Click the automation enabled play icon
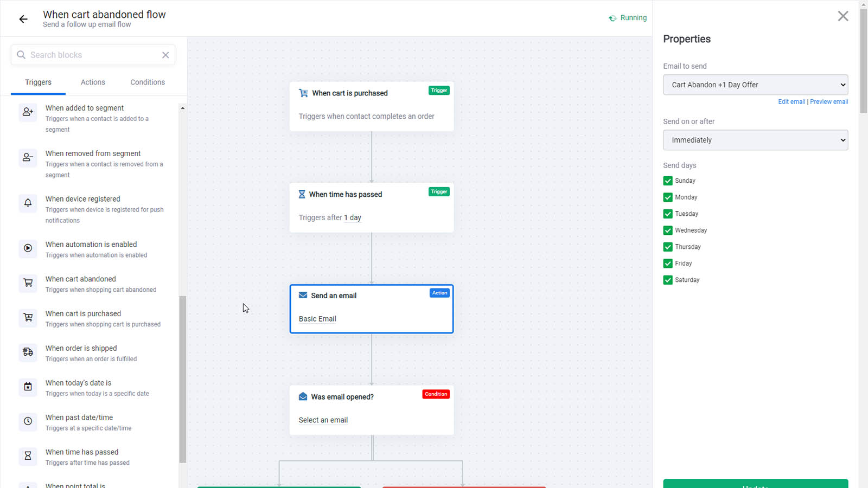Screen dimensions: 868x488 [x=28, y=248]
